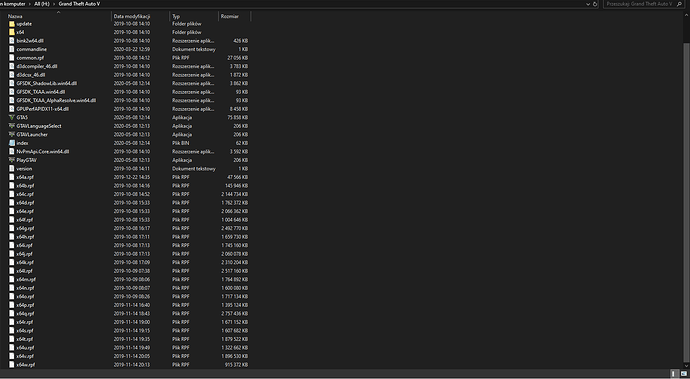The width and height of the screenshot is (690, 379).
Task: Open the address bar history dropdown
Action: coord(588,4)
